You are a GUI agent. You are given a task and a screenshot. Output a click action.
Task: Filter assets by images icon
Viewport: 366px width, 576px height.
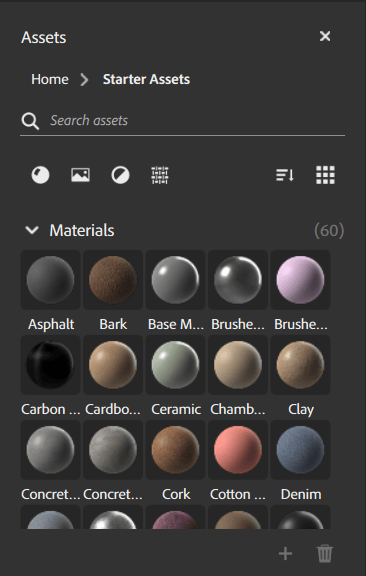pyautogui.click(x=80, y=175)
